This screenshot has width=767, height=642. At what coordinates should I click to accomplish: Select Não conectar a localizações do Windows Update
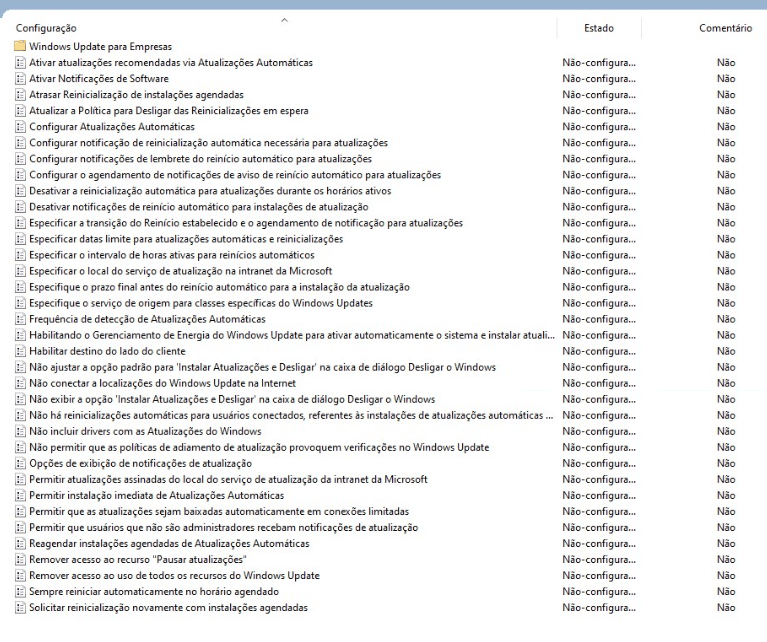[162, 383]
